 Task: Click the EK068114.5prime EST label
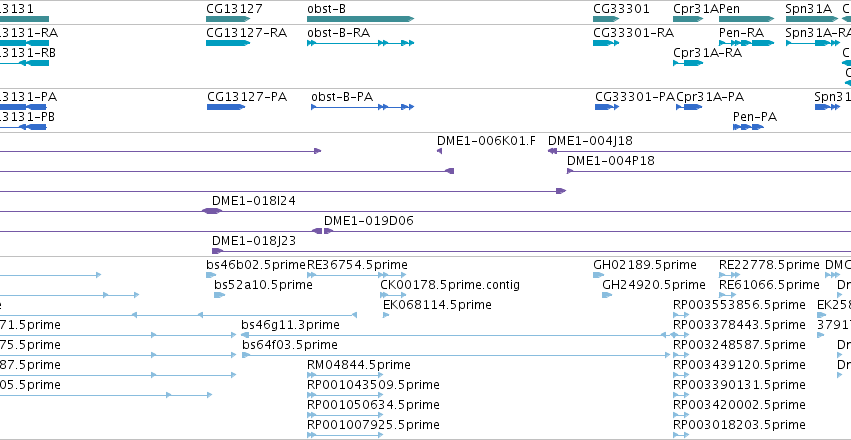437,305
